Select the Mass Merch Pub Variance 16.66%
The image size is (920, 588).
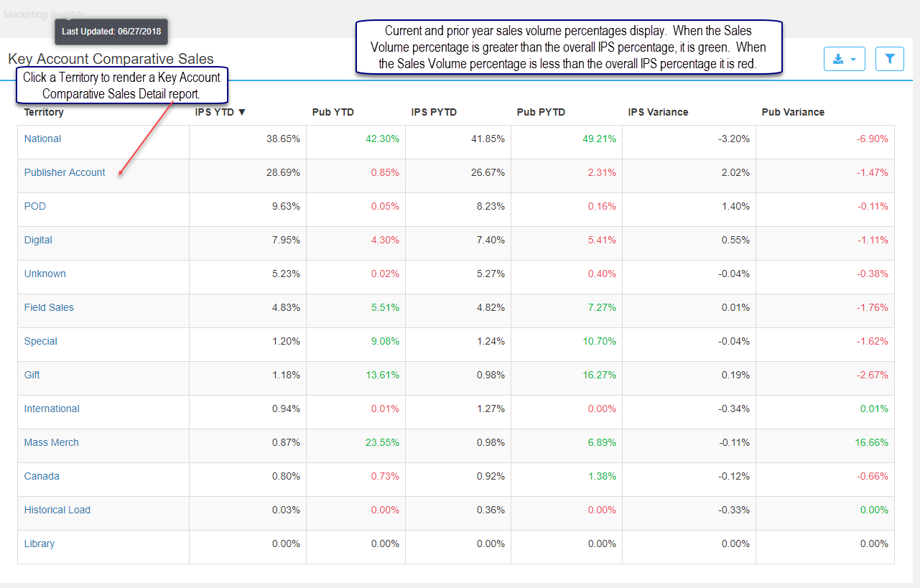point(871,442)
